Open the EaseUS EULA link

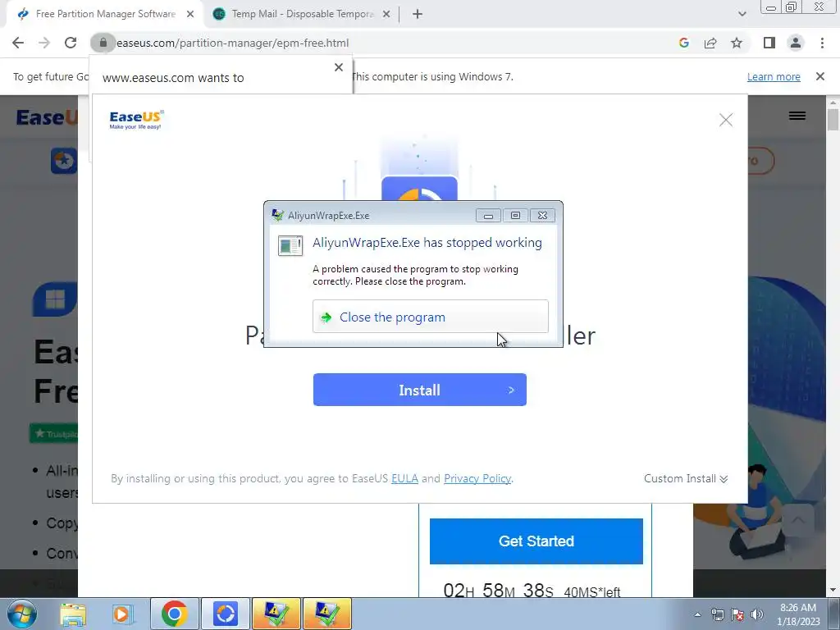[x=404, y=478]
